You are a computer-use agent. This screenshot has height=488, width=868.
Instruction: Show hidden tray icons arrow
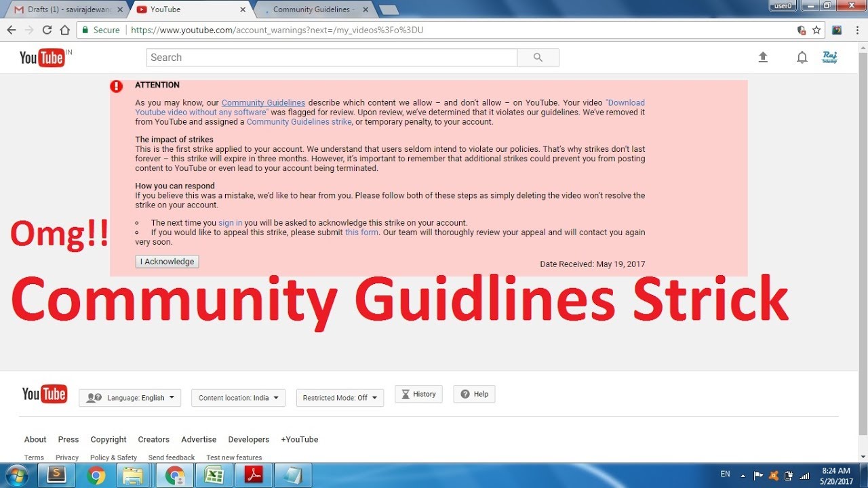tap(743, 476)
